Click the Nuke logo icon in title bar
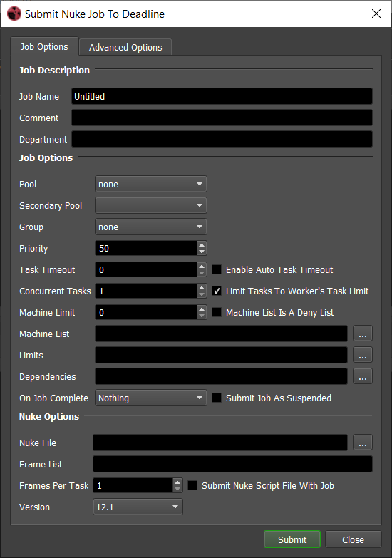The height and width of the screenshot is (558, 392). click(14, 14)
